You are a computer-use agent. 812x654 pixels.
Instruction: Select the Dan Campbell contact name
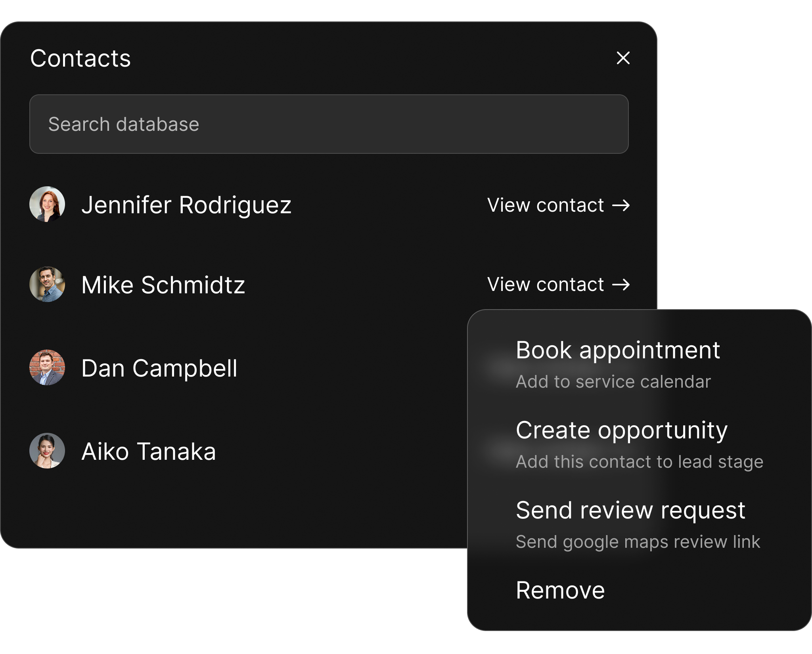(x=159, y=368)
